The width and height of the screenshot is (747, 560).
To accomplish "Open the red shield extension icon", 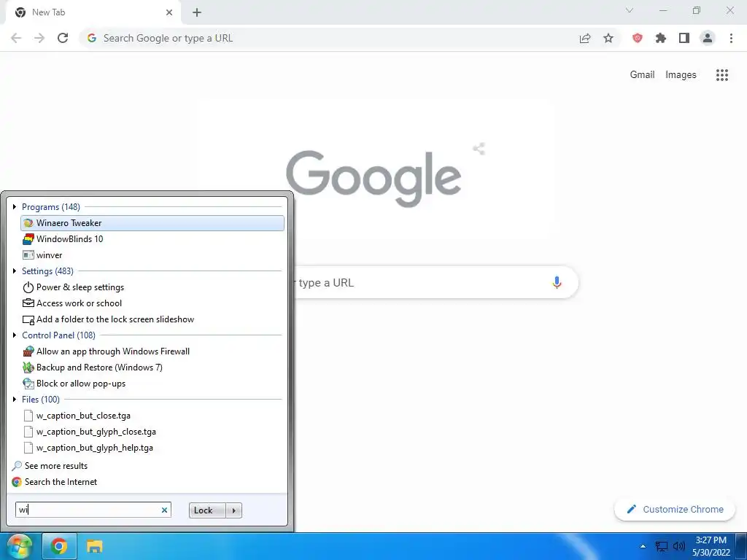I will click(638, 38).
